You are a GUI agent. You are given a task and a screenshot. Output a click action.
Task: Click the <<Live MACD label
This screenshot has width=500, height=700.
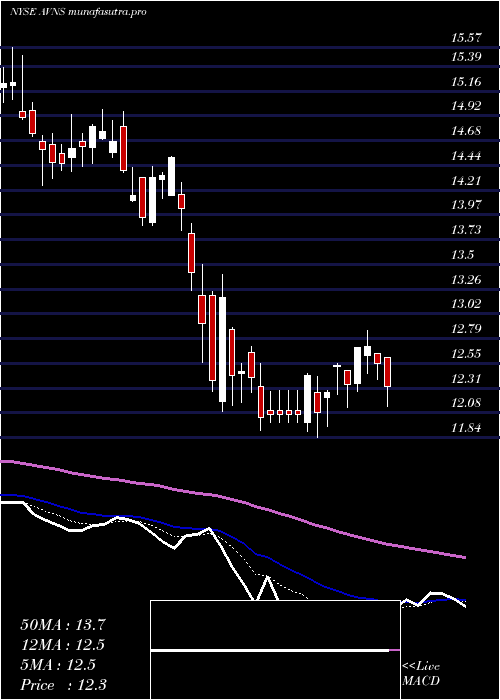point(421,674)
